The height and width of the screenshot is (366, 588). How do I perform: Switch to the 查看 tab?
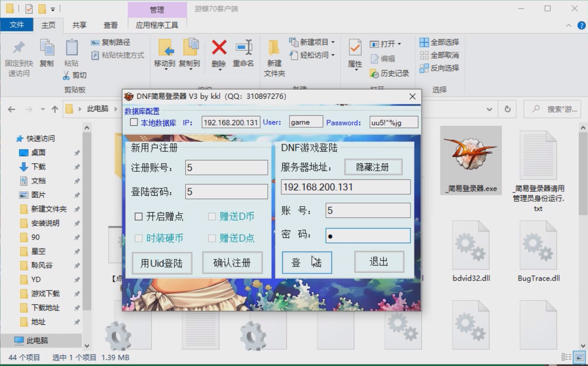(111, 25)
